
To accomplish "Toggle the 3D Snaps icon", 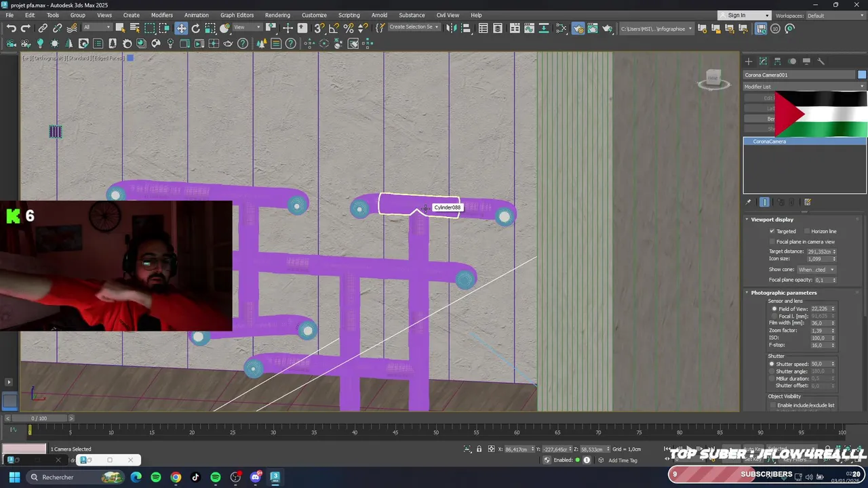I will coord(319,28).
